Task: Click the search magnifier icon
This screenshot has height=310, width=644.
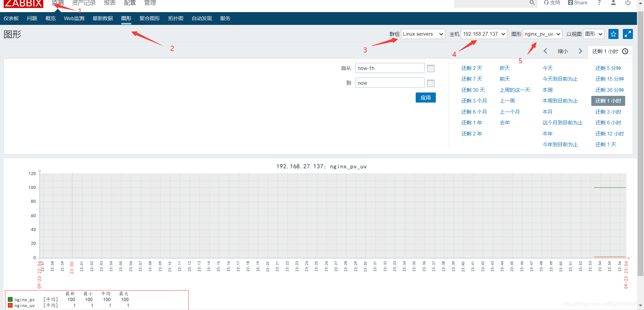Action: (x=532, y=3)
